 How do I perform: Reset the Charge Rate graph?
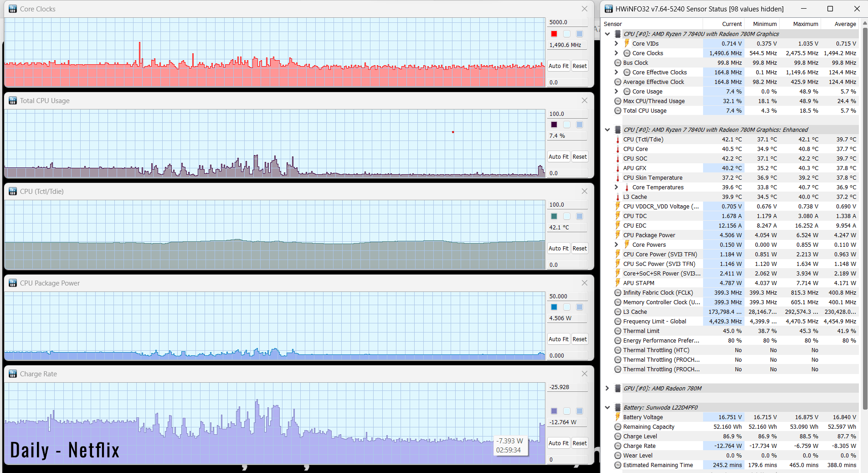click(580, 443)
